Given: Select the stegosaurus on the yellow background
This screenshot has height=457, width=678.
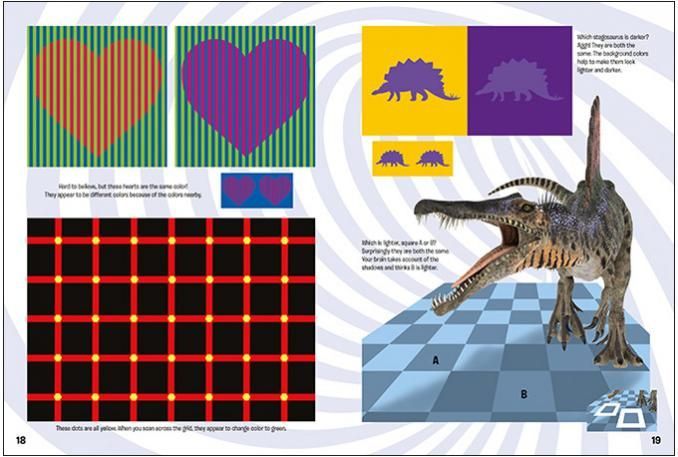Looking at the screenshot, I should click(414, 81).
